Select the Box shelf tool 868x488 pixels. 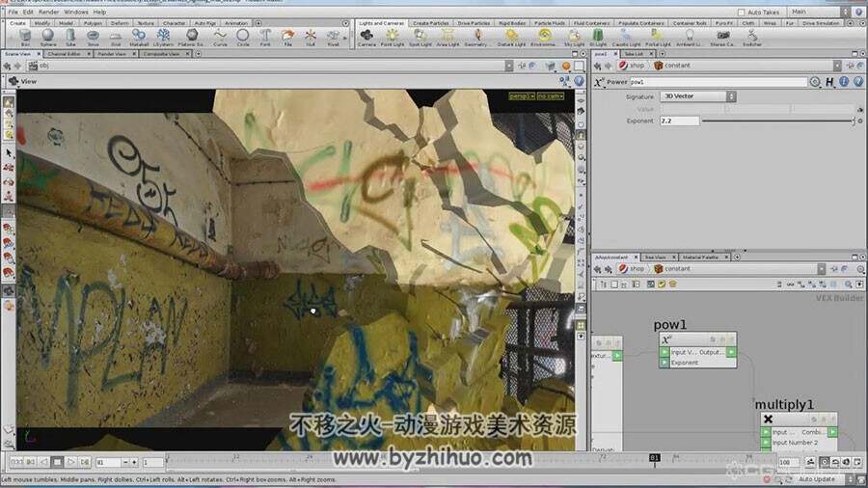point(25,38)
